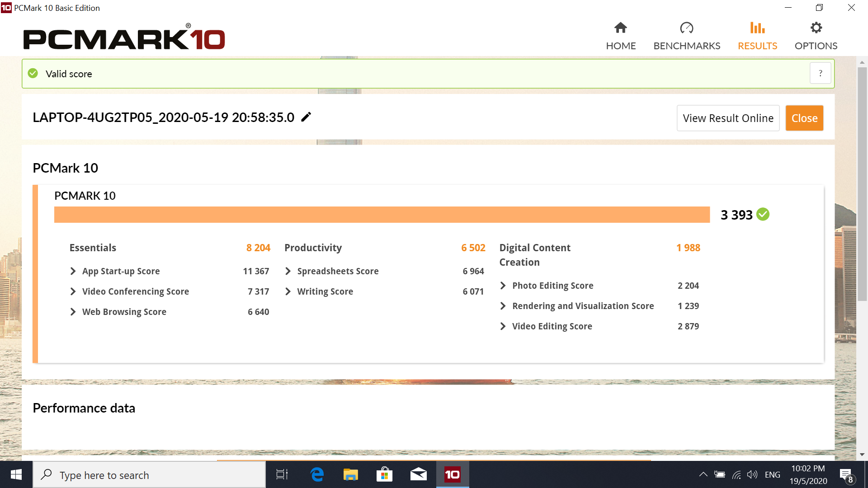This screenshot has height=488, width=868.
Task: Expand Photo Editing Score details
Action: [x=503, y=286]
